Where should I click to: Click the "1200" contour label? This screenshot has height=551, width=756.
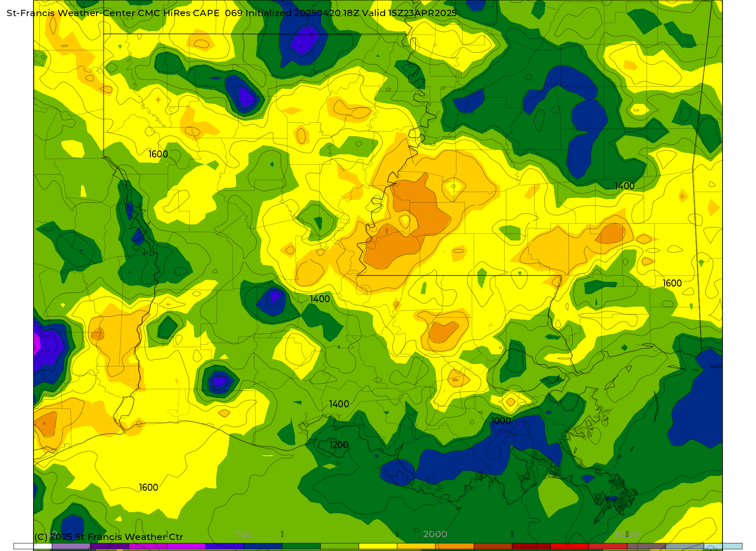tap(339, 445)
